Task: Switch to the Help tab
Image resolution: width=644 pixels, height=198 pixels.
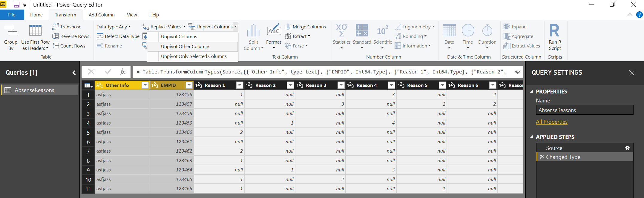Action: click(154, 15)
